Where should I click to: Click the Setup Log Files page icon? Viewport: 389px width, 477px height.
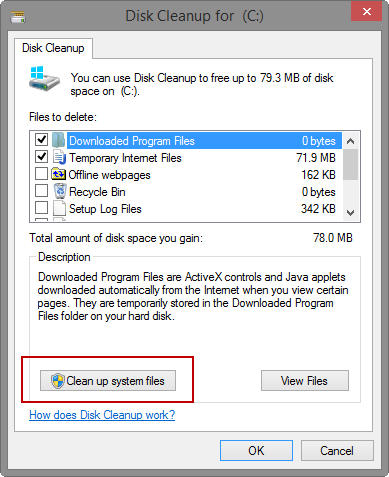59,209
